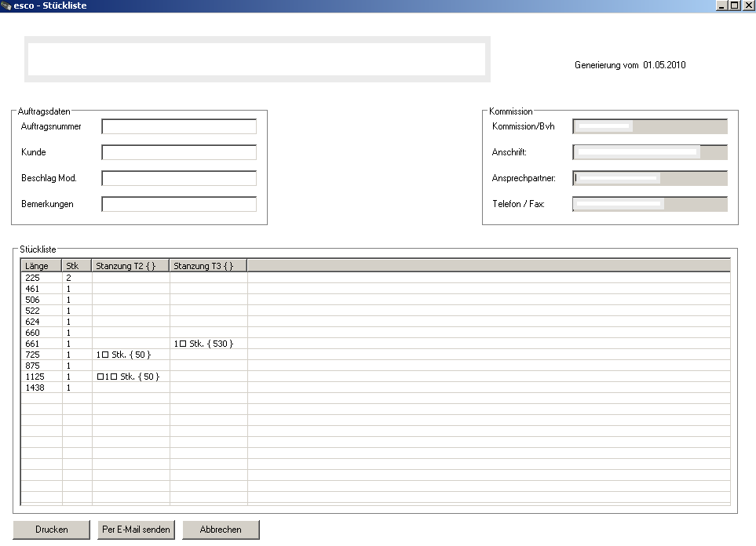This screenshot has width=756, height=546.
Task: Click the Stanzung T3 column header
Action: [x=208, y=266]
